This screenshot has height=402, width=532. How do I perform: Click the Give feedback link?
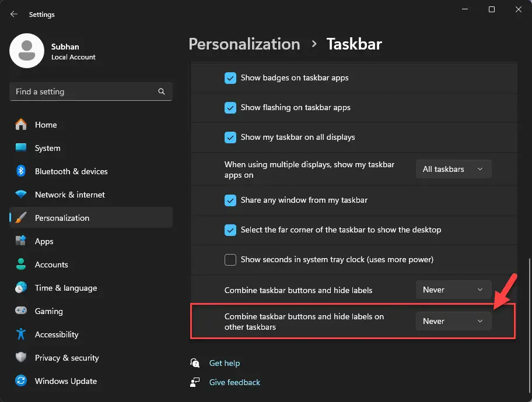coord(235,382)
